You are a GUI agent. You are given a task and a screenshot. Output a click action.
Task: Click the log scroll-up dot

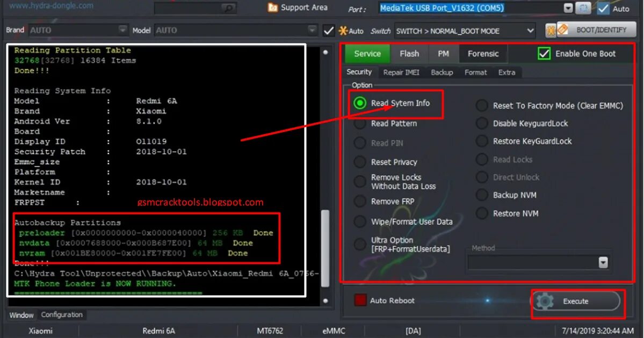click(x=325, y=52)
